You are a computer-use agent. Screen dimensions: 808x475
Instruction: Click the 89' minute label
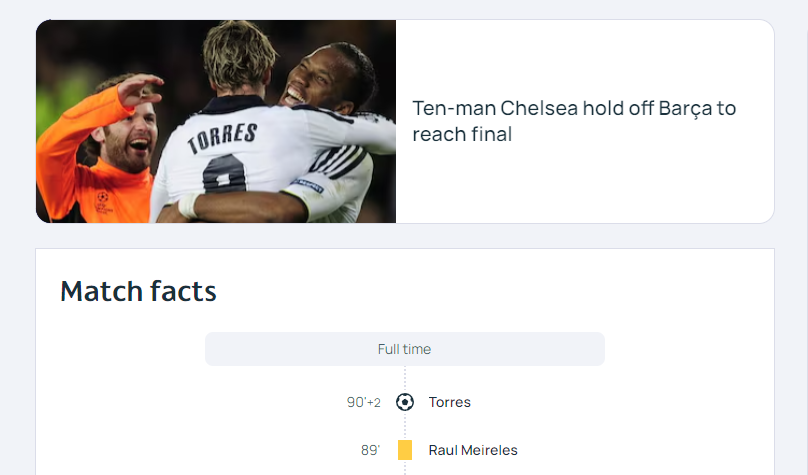click(x=371, y=450)
